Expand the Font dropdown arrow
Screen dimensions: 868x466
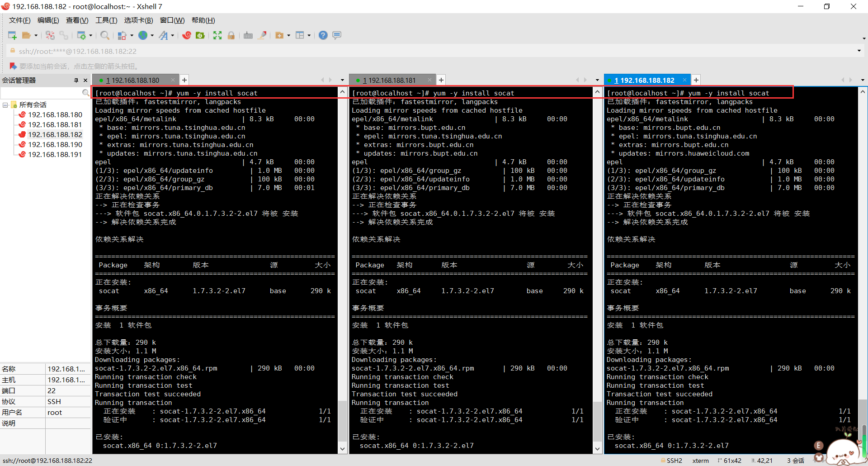coord(173,35)
